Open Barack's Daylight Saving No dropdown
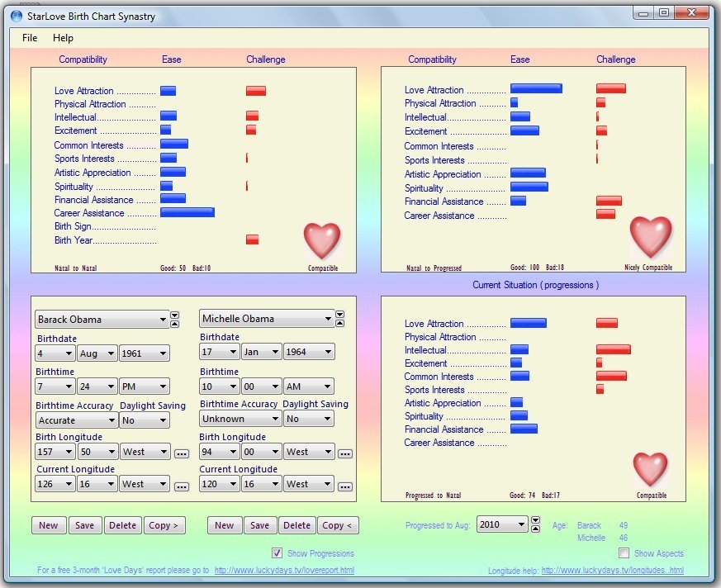 point(144,420)
